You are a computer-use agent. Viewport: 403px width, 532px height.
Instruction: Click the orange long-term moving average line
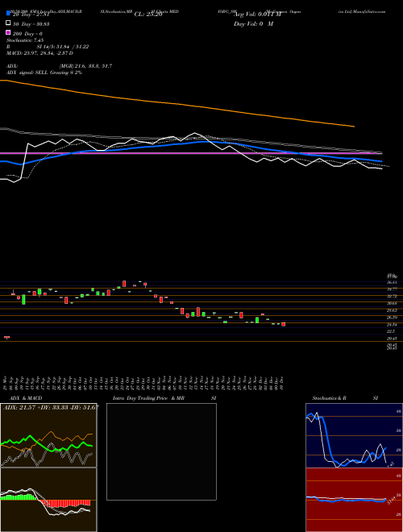177,104
